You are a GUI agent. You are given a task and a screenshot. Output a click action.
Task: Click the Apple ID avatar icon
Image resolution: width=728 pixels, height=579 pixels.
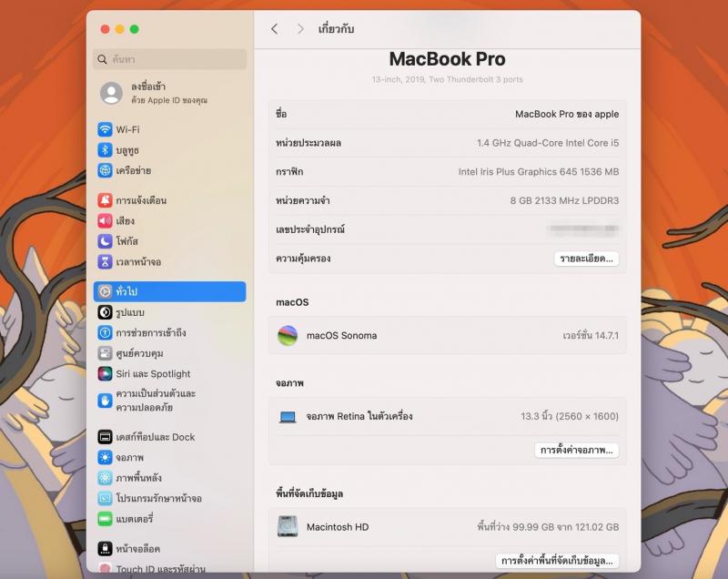click(x=111, y=93)
